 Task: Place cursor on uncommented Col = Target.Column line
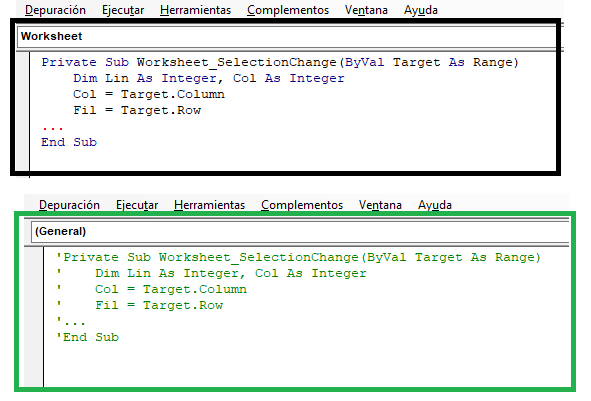(149, 94)
